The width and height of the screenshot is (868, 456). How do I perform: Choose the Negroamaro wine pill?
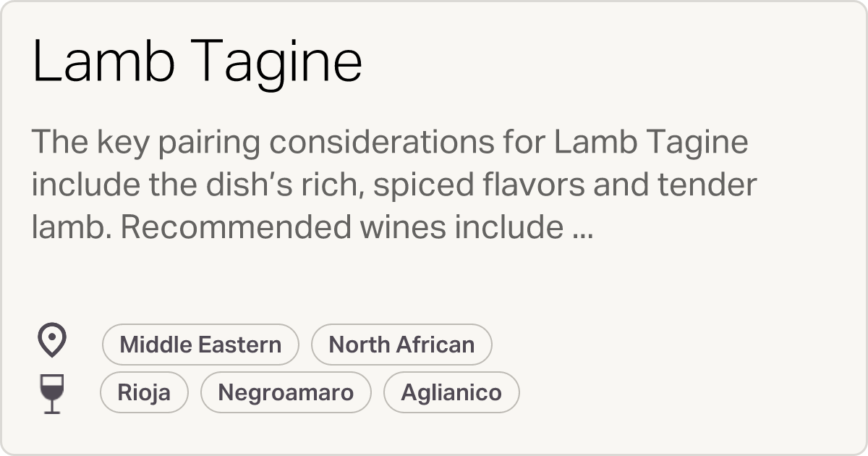(x=286, y=392)
